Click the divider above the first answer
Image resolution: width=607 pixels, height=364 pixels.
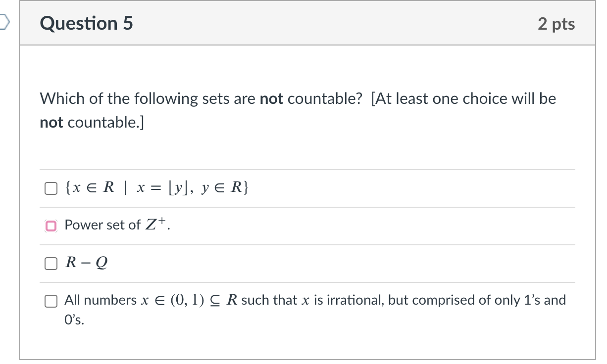tap(307, 168)
